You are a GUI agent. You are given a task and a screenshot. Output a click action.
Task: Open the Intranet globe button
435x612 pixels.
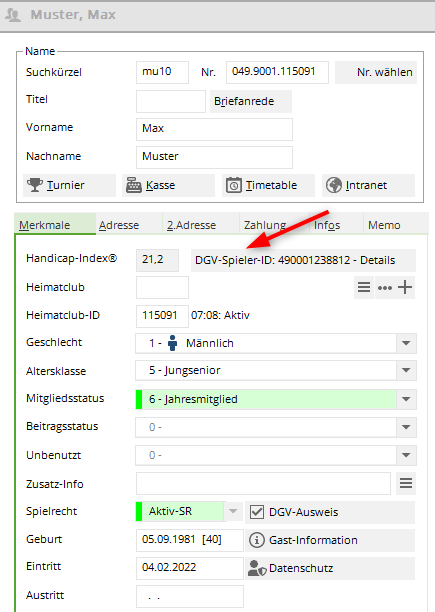(x=368, y=185)
